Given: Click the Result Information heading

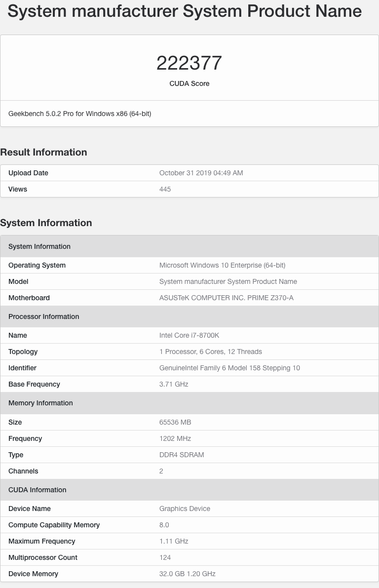Looking at the screenshot, I should point(43,152).
